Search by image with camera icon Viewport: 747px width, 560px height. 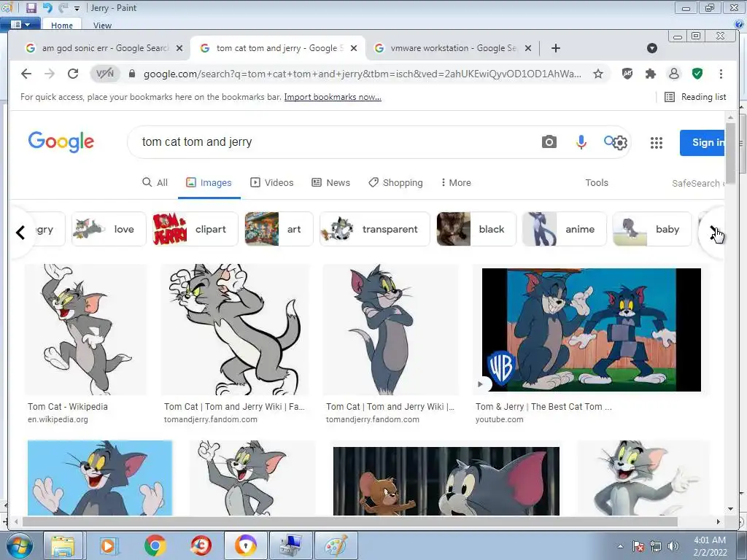549,142
